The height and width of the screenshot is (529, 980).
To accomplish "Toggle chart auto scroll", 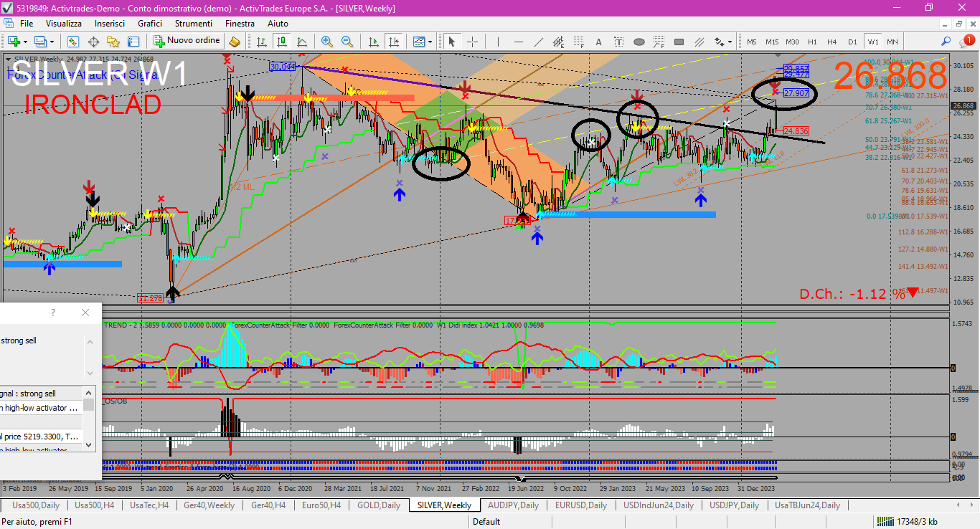I will point(374,42).
